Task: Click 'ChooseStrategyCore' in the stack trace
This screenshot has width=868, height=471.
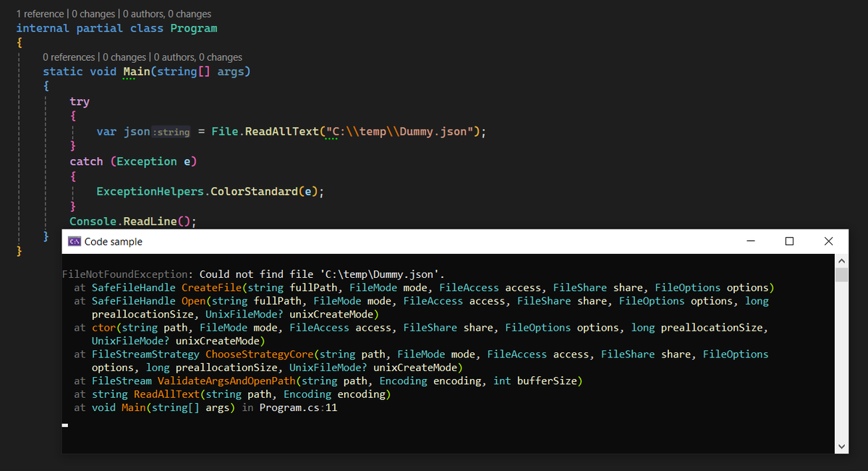Action: [x=259, y=355]
